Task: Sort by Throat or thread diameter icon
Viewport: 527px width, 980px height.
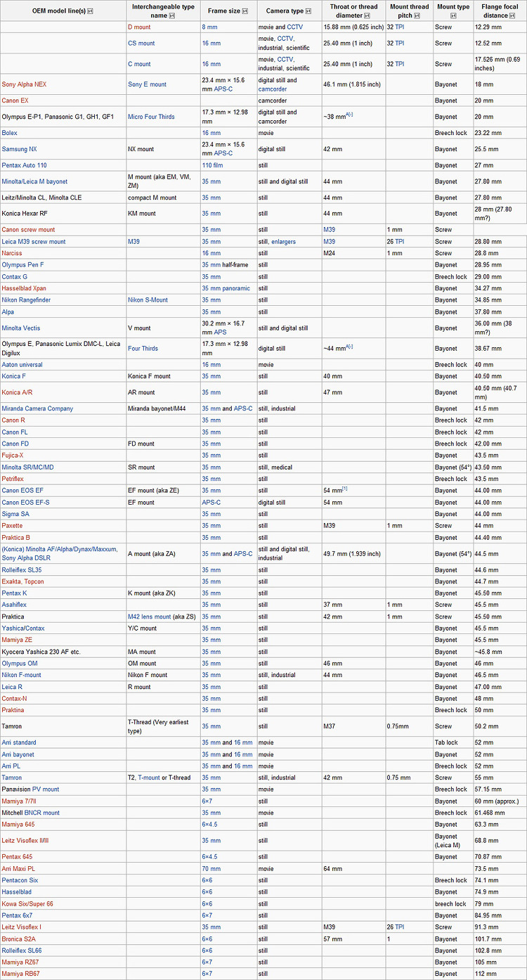Action: pos(367,15)
